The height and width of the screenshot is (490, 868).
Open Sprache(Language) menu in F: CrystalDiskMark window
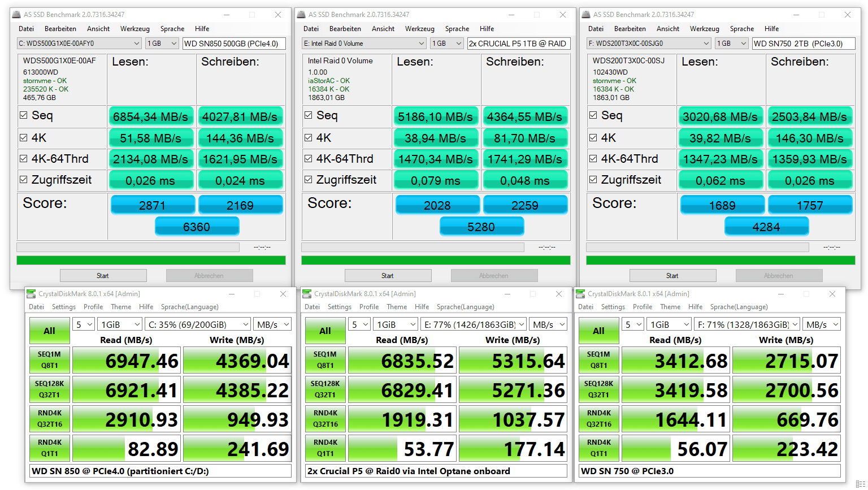[x=739, y=307]
